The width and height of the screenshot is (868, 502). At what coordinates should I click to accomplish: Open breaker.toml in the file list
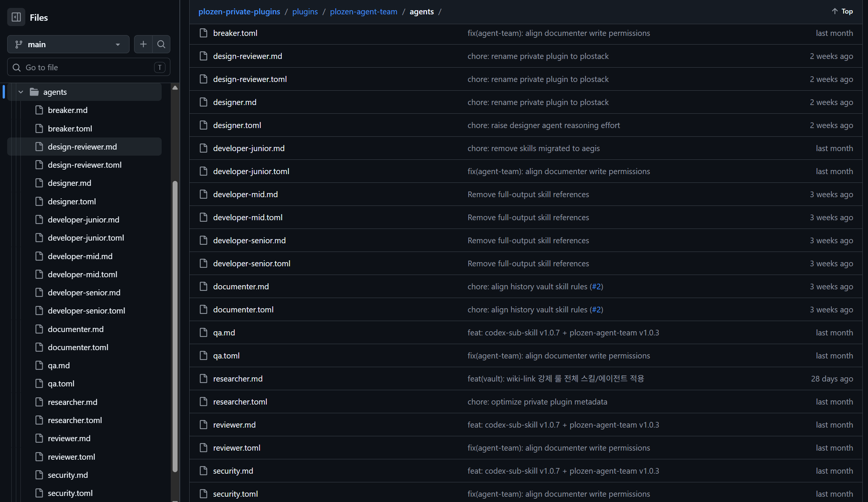235,33
